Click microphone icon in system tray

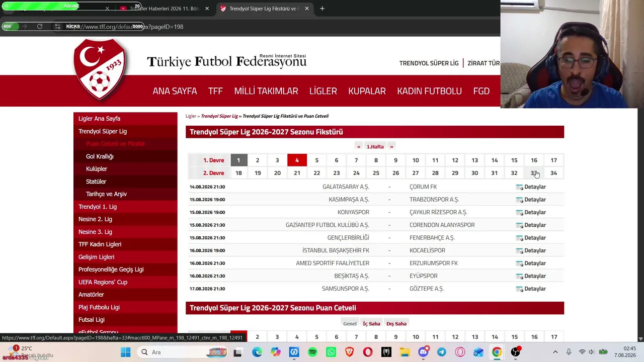point(569,352)
